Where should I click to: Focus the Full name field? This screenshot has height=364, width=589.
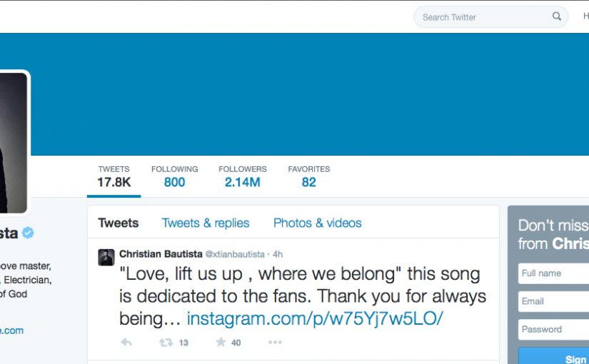coord(554,273)
